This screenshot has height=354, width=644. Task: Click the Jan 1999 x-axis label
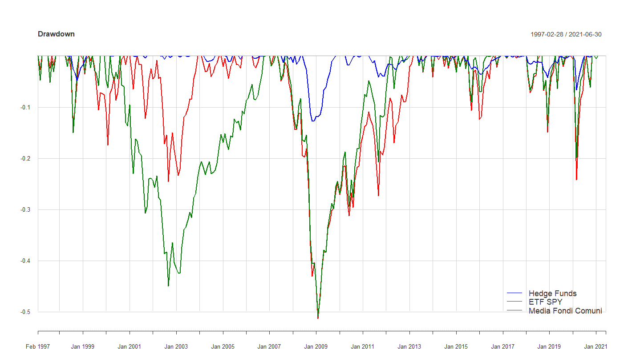(x=83, y=346)
